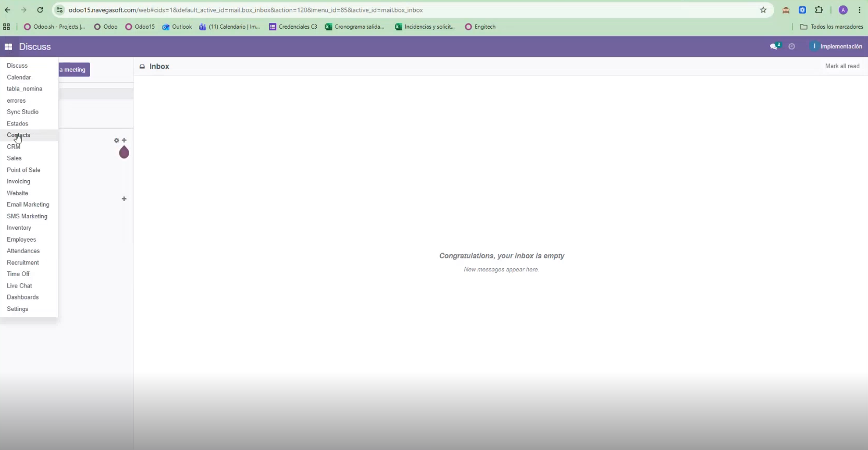Click the activities clock icon
Viewport: 868px width, 450px height.
coord(791,46)
